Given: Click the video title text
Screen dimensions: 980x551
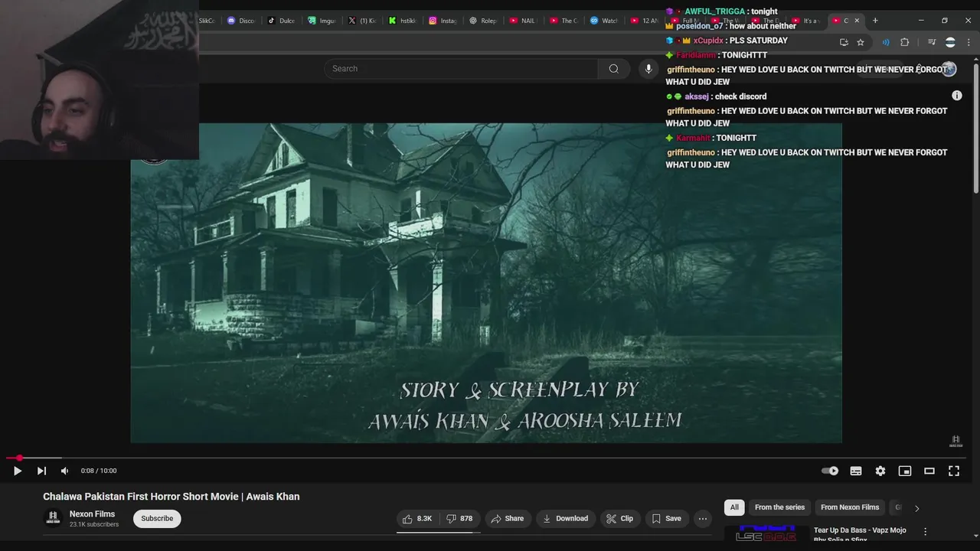Looking at the screenshot, I should click(x=171, y=497).
